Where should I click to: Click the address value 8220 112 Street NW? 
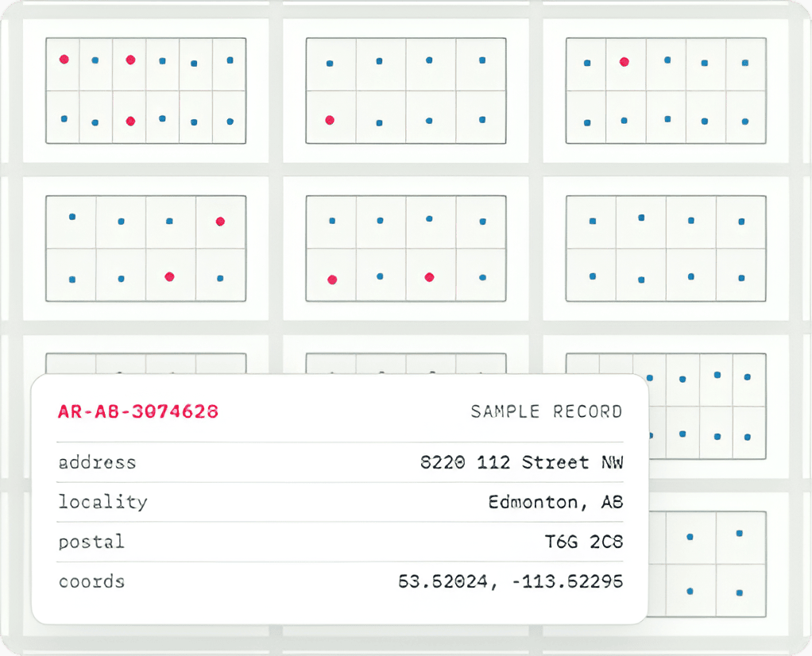[x=521, y=462]
